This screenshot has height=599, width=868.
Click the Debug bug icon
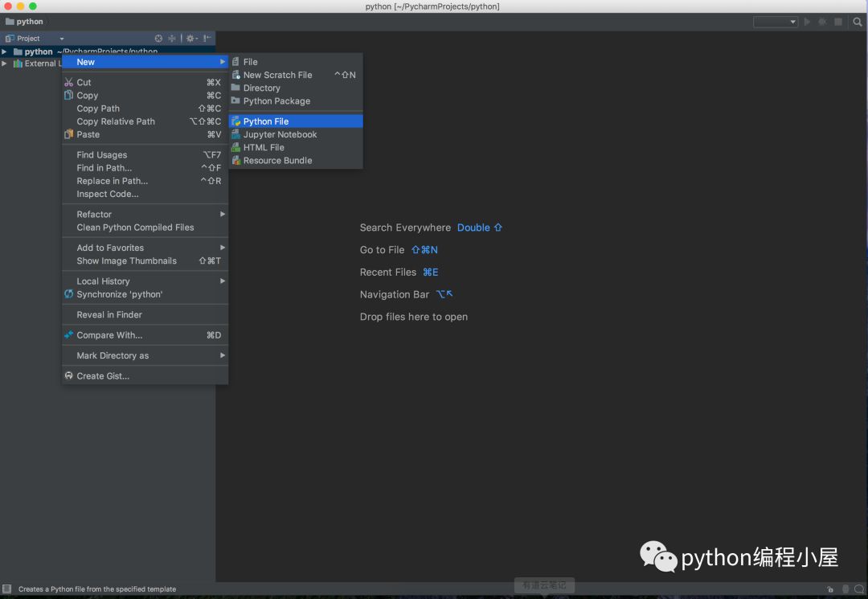[x=823, y=22]
